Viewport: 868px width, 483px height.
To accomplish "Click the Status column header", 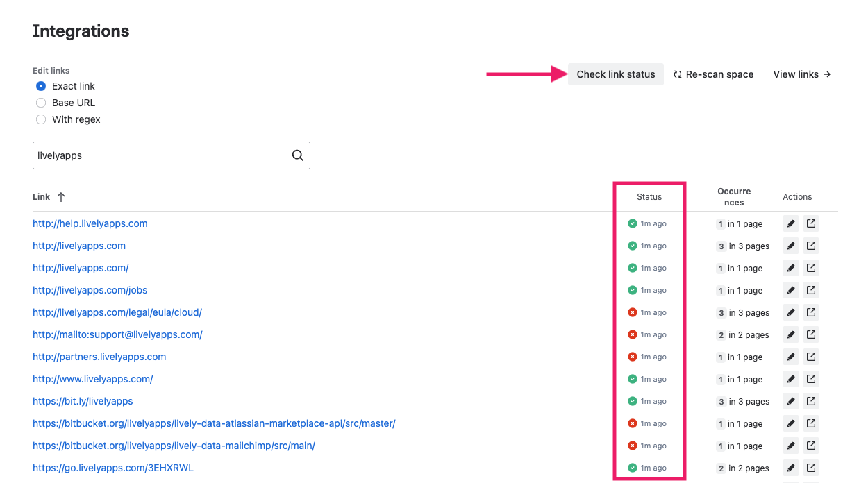I will (649, 197).
